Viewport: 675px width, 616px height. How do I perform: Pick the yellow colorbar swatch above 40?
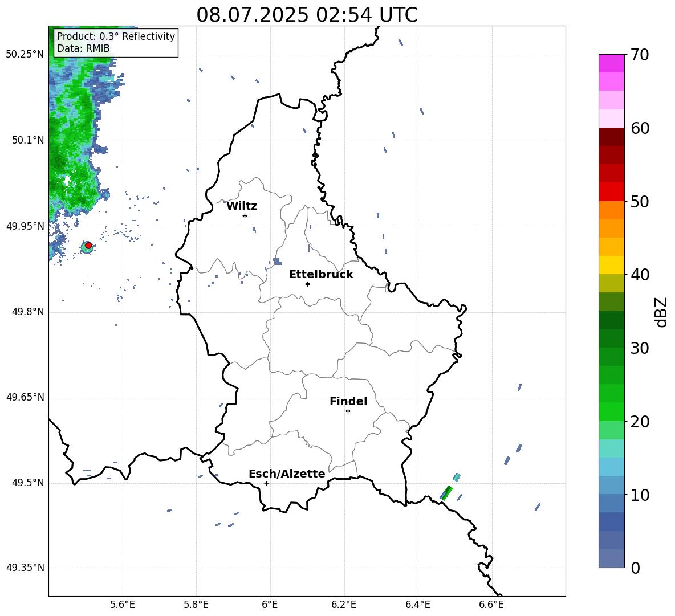[611, 264]
